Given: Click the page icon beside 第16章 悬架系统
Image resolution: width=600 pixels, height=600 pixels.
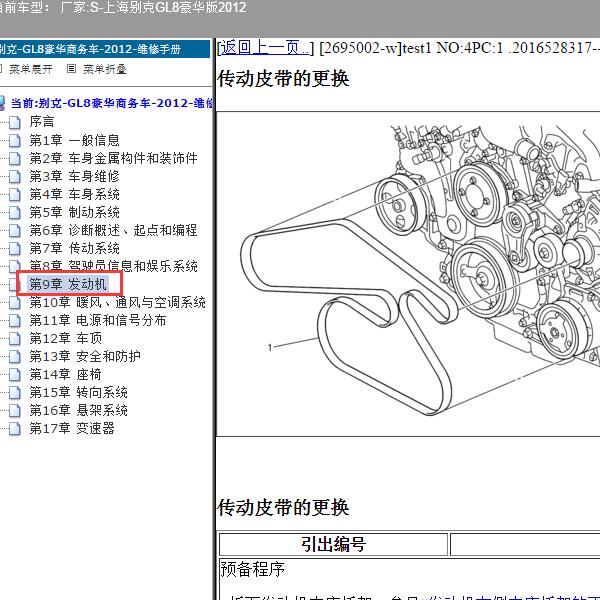Looking at the screenshot, I should [15, 411].
